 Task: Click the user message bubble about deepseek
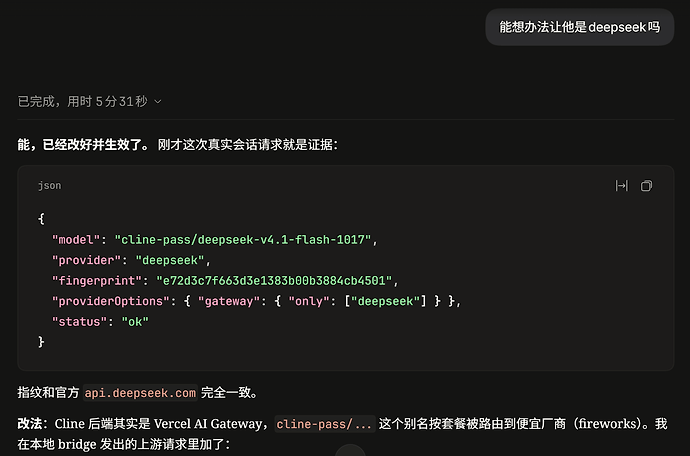click(x=580, y=27)
